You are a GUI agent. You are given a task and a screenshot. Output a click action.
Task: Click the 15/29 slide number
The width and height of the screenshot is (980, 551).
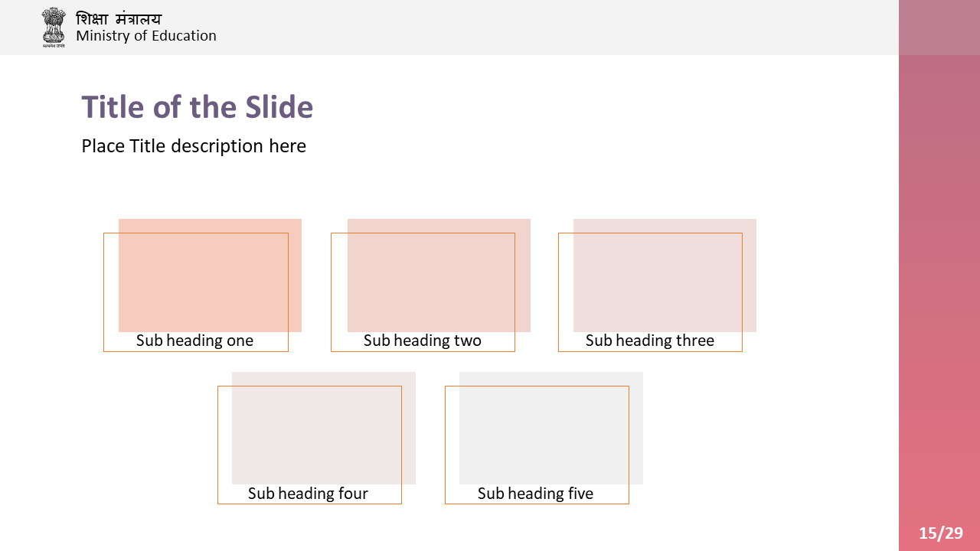click(941, 533)
